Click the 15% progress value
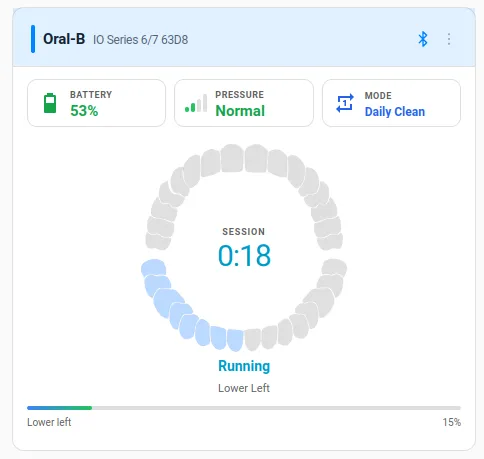 tap(452, 422)
